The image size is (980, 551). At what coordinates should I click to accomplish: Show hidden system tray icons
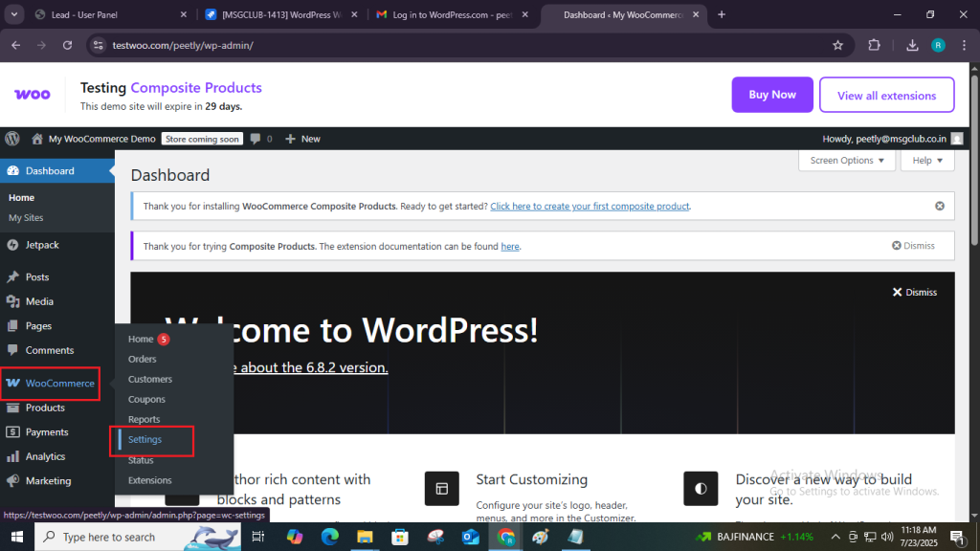point(835,537)
